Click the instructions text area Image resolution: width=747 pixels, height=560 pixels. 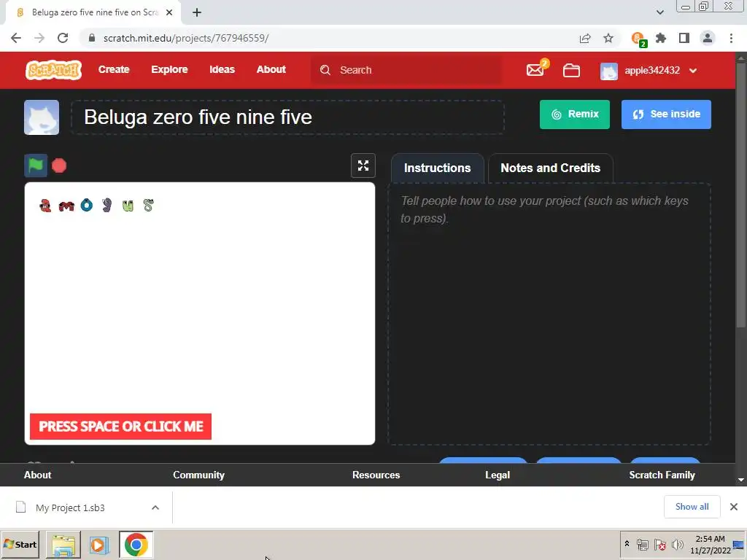pyautogui.click(x=549, y=314)
